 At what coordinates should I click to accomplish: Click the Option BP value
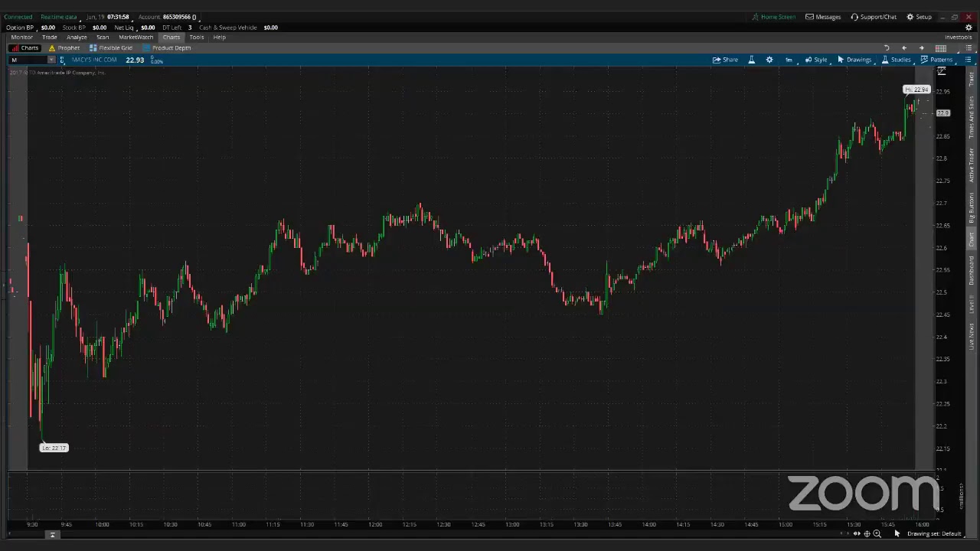click(47, 28)
